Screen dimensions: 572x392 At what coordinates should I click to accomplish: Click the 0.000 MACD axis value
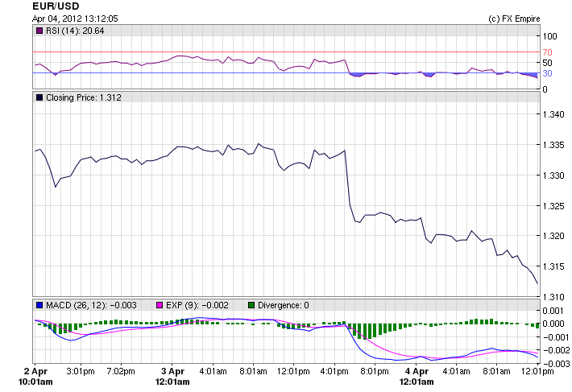click(553, 324)
